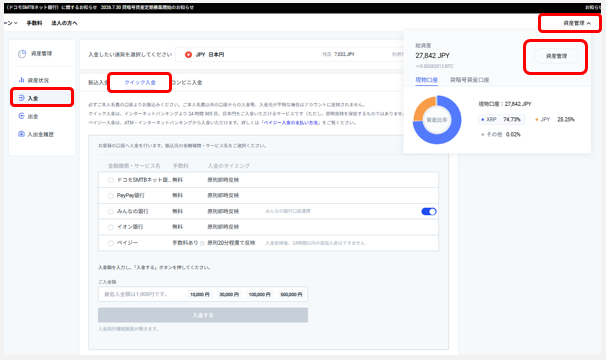Choose the 10,000 円 quick amount

pos(200,295)
